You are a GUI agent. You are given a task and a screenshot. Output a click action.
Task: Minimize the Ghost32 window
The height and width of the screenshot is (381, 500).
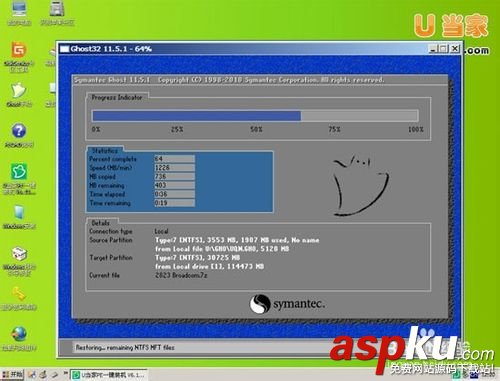[433, 49]
